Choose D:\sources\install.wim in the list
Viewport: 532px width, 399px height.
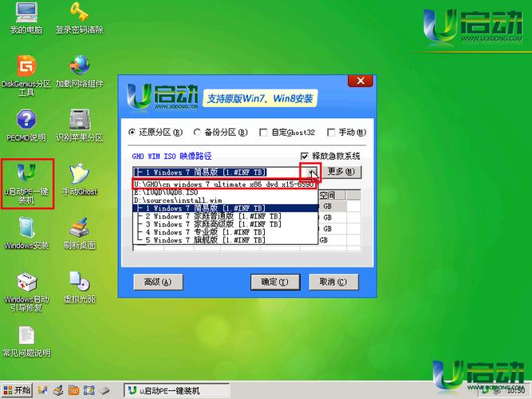(225, 200)
